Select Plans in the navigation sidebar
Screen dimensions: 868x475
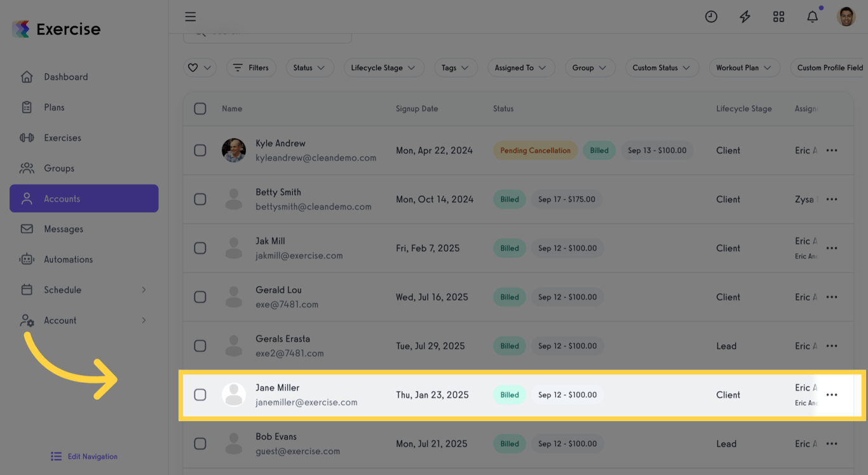[55, 107]
